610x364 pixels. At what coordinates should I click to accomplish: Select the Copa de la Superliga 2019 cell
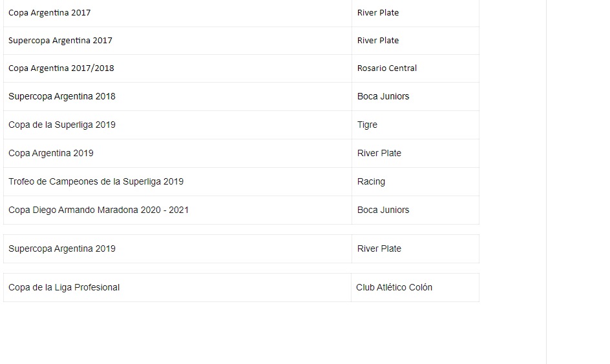178,125
